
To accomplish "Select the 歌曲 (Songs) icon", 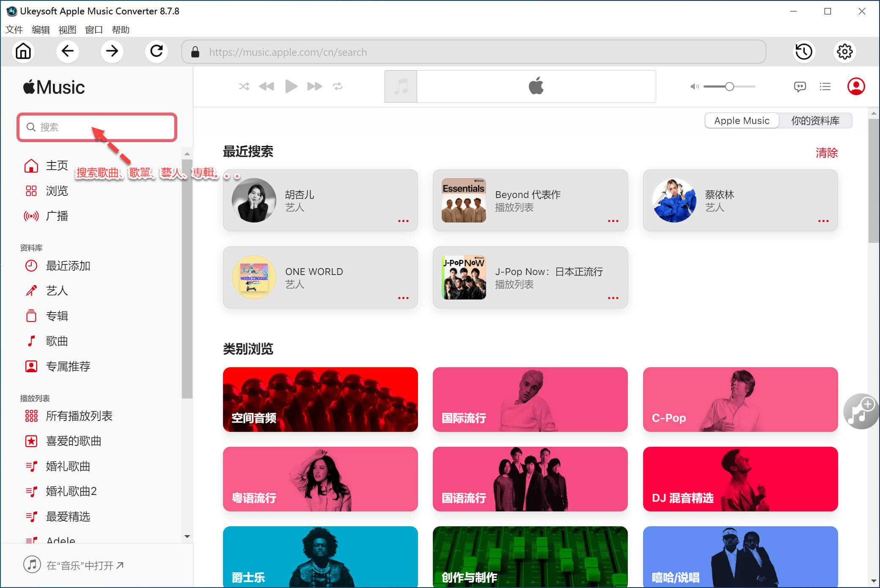I will [31, 341].
